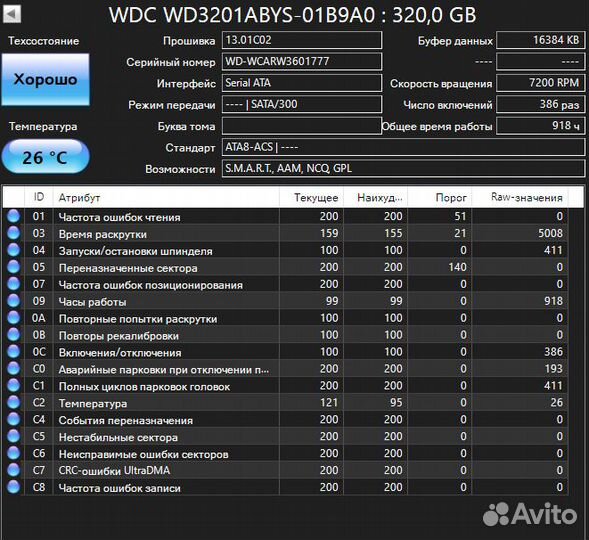Click status orb for Нестабильные сектора
Screen dimensions: 589x540
(14, 436)
